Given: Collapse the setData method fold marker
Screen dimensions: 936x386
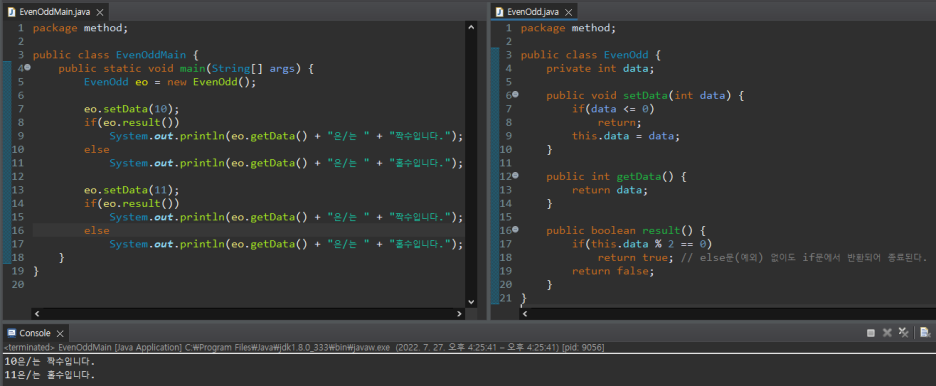Looking at the screenshot, I should click(515, 94).
